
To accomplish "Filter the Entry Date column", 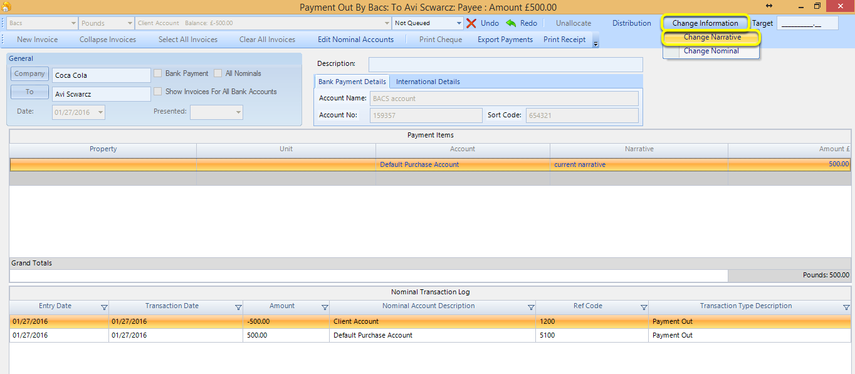I will 104,307.
